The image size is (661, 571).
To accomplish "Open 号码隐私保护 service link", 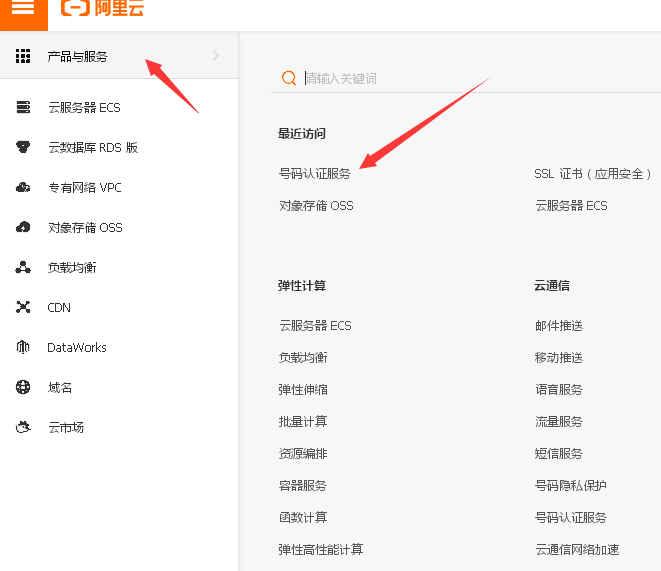I will tap(571, 486).
